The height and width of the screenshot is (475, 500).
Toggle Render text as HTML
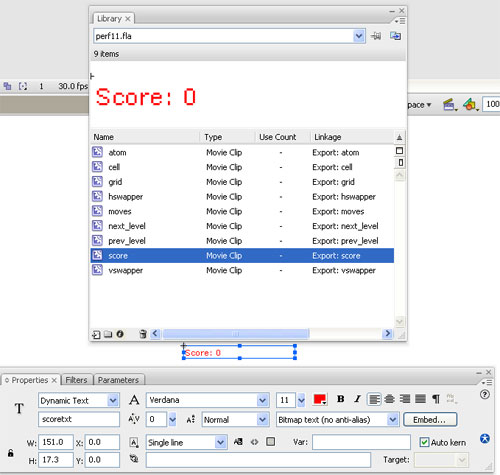point(254,442)
